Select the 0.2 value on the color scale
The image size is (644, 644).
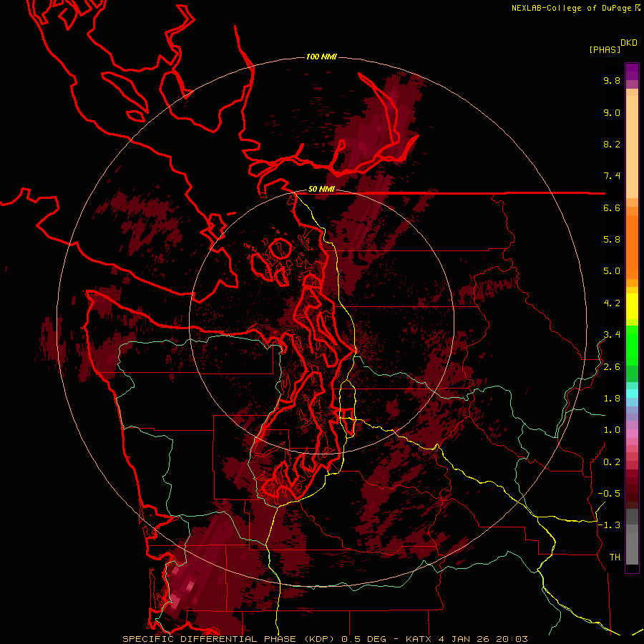coord(612,462)
